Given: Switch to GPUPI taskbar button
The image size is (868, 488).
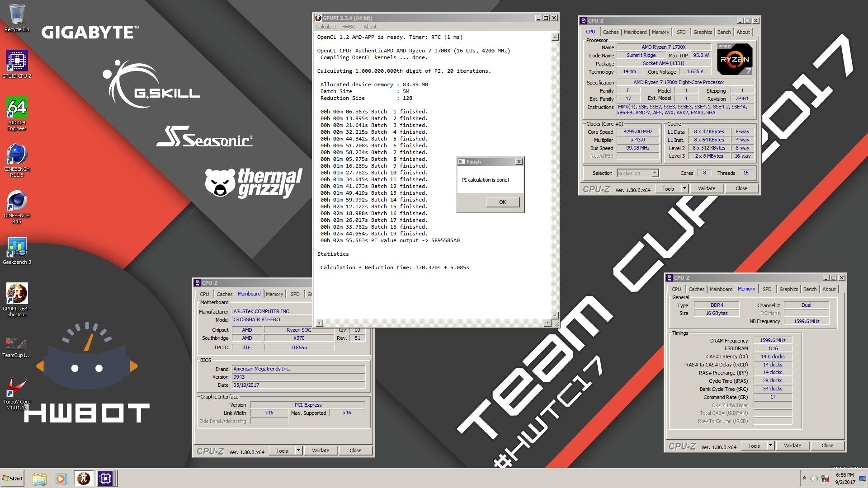Looking at the screenshot, I should click(84, 479).
